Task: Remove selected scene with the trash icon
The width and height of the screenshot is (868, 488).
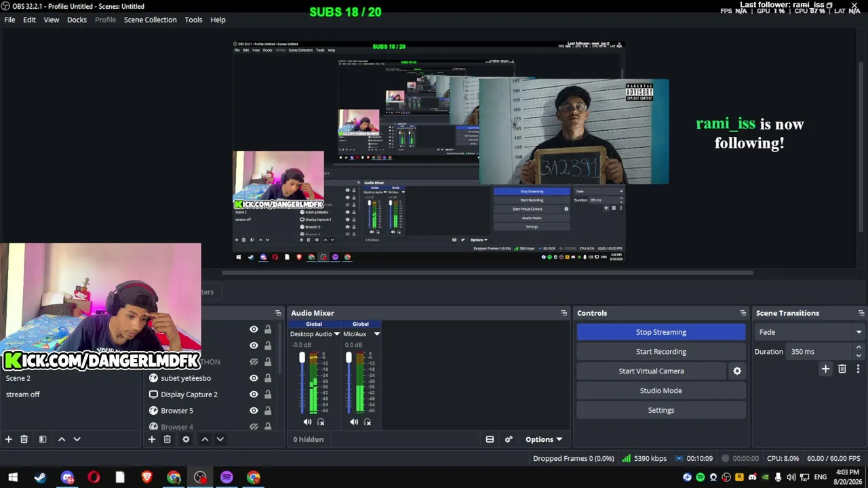Action: tap(24, 439)
